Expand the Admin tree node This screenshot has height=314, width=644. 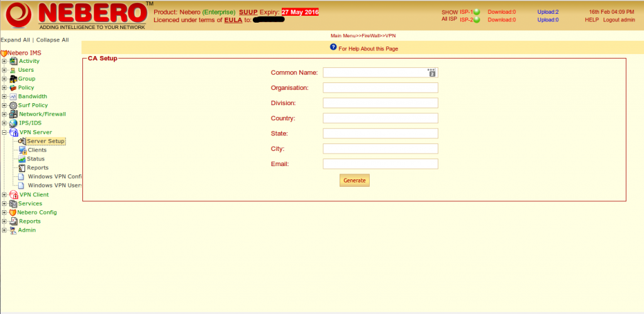tap(4, 230)
